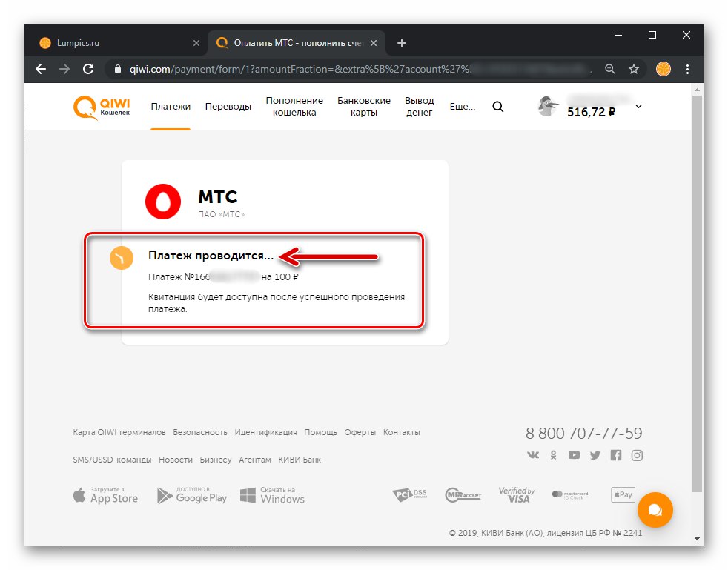The image size is (728, 570).
Task: Expand the wallet balance dropdown
Action: click(638, 106)
